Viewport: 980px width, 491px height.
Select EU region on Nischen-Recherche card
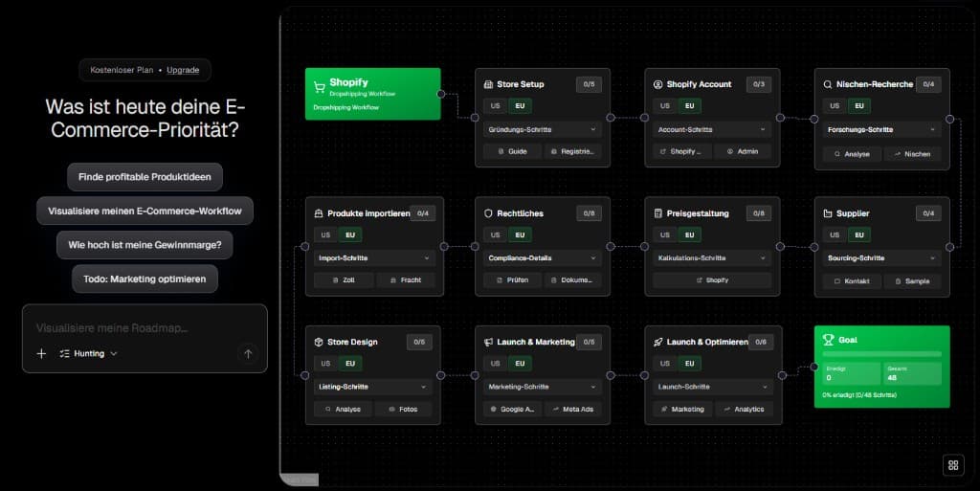tap(859, 106)
